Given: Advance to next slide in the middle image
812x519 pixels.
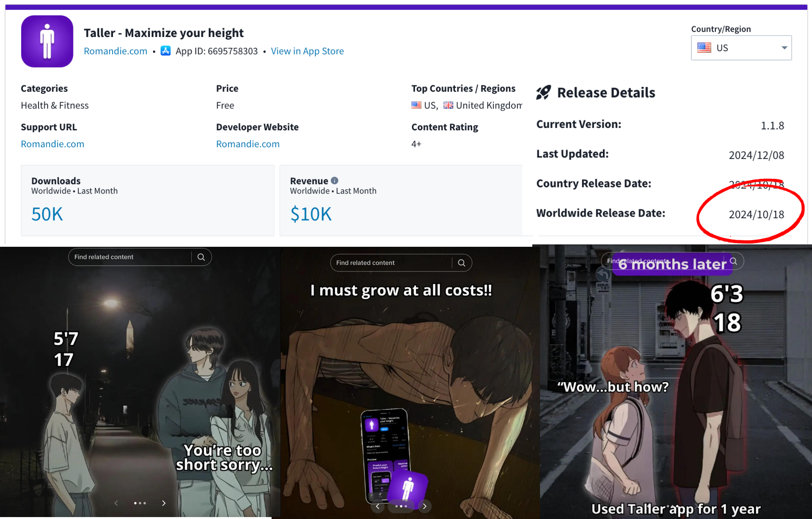Looking at the screenshot, I should (425, 506).
